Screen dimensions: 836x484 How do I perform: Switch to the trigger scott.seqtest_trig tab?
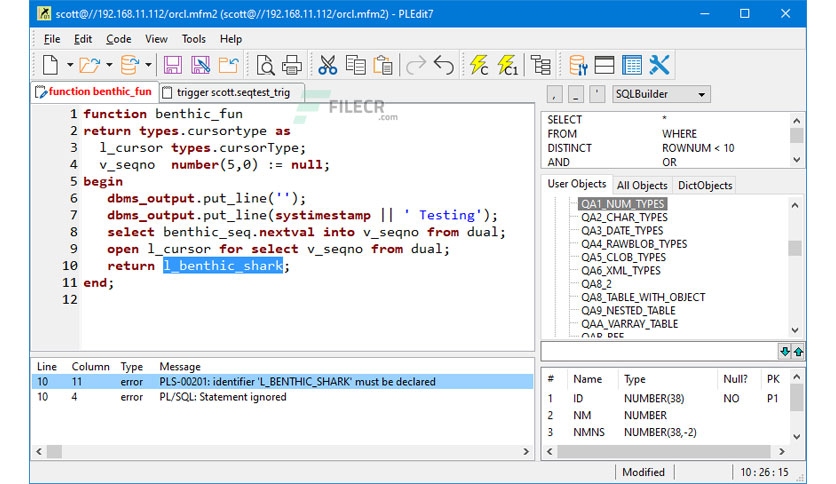[232, 93]
